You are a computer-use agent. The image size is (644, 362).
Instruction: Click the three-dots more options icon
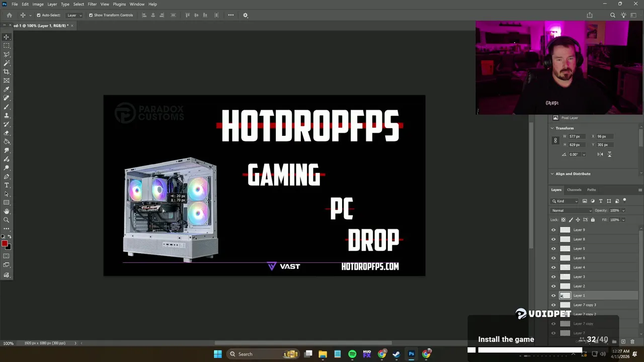(x=231, y=15)
